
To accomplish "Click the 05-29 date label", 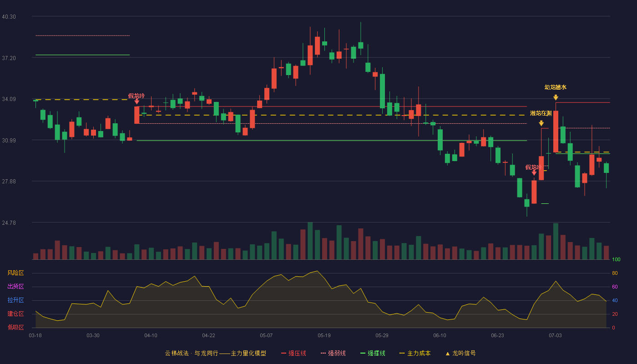I will (x=382, y=335).
